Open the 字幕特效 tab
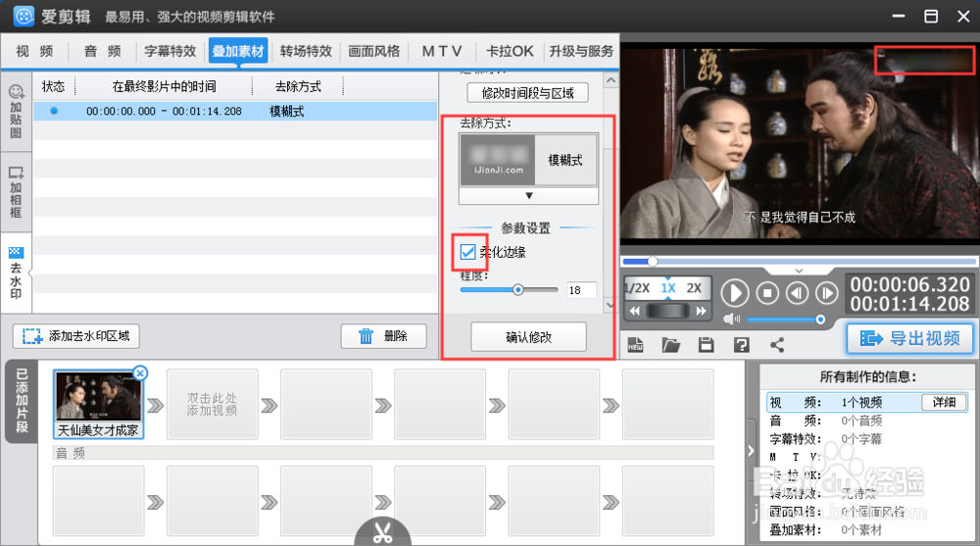This screenshot has width=980, height=546. point(170,51)
